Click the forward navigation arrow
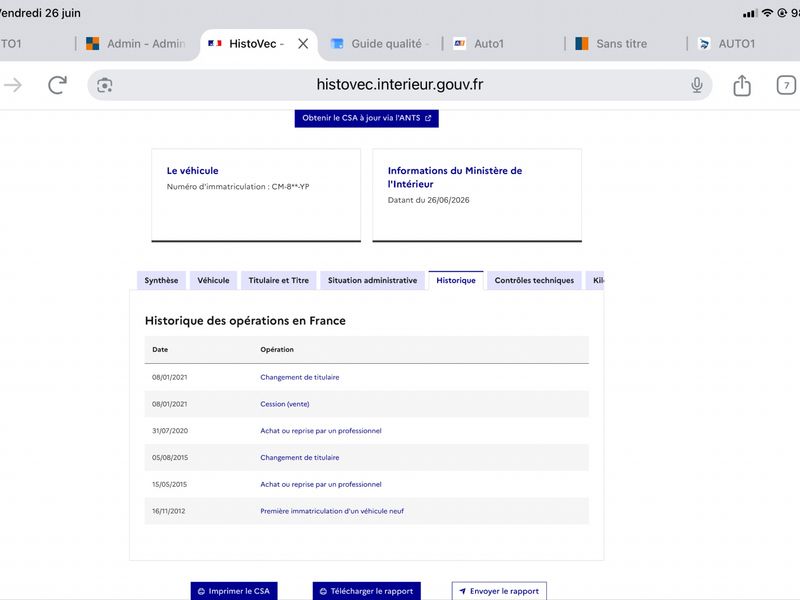Screen dimensions: 800x600 click(13, 85)
